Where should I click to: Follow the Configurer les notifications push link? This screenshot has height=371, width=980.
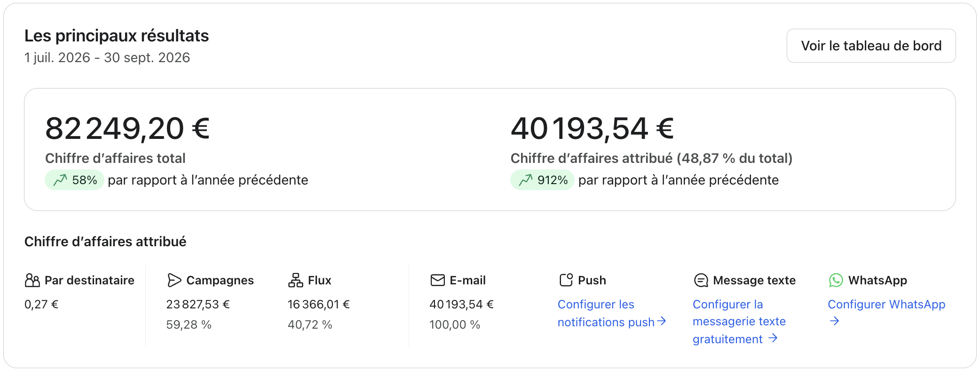click(612, 313)
